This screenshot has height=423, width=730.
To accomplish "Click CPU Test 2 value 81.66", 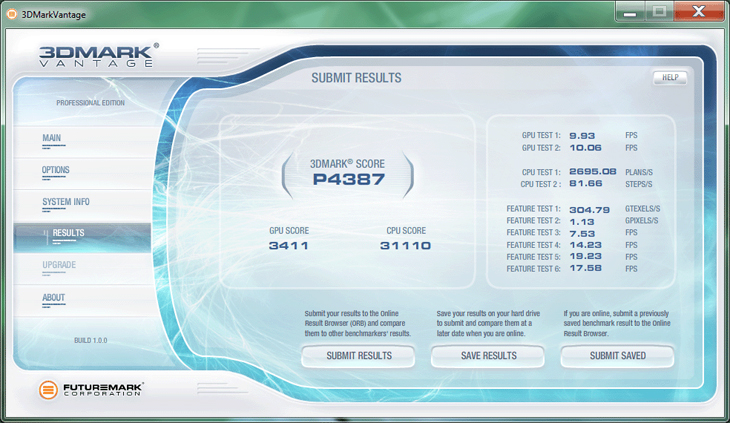I will [586, 183].
